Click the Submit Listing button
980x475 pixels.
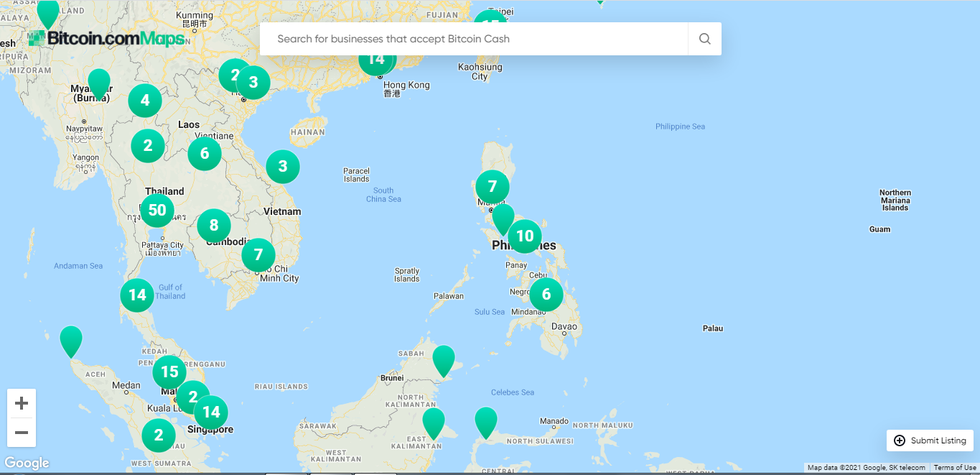coord(930,441)
